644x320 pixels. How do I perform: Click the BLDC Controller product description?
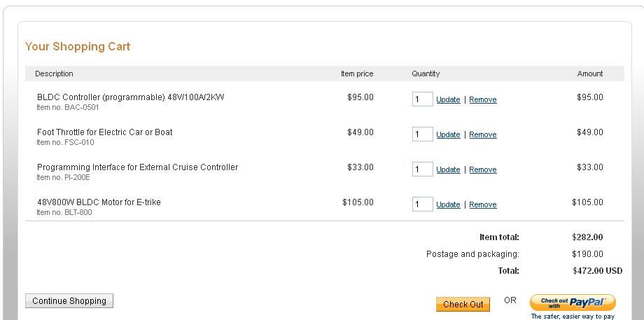[x=131, y=97]
